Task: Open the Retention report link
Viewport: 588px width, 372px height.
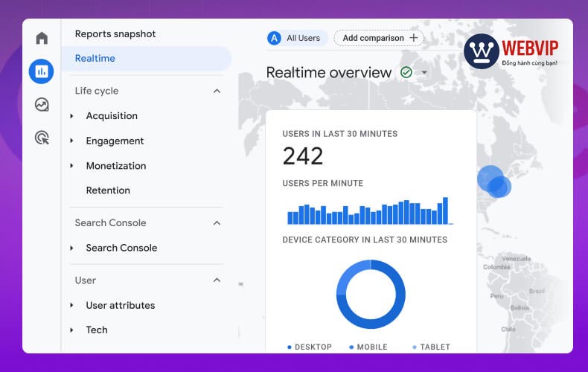Action: [108, 190]
